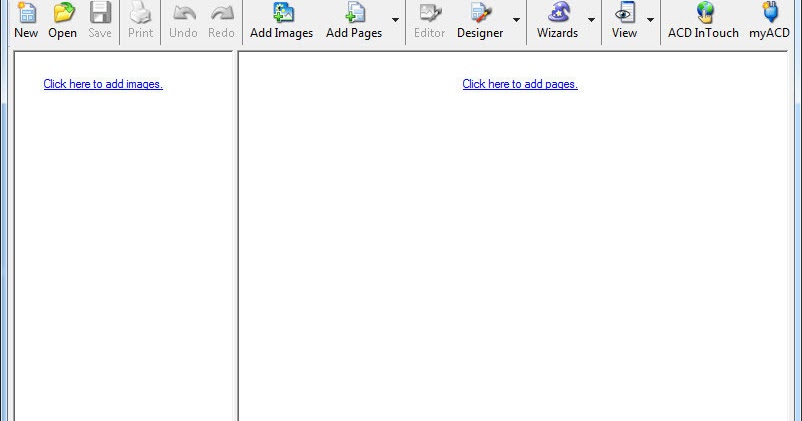Expand the Designer dropdown arrow
The width and height of the screenshot is (802, 421).
click(516, 20)
